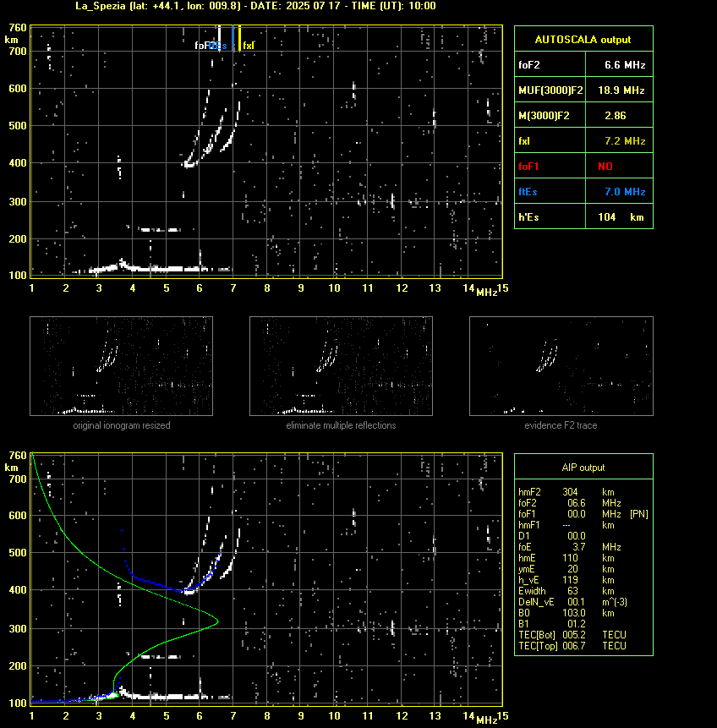Image resolution: width=717 pixels, height=728 pixels.
Task: Click the M(3000)F2 value 2.86
Action: coord(615,116)
